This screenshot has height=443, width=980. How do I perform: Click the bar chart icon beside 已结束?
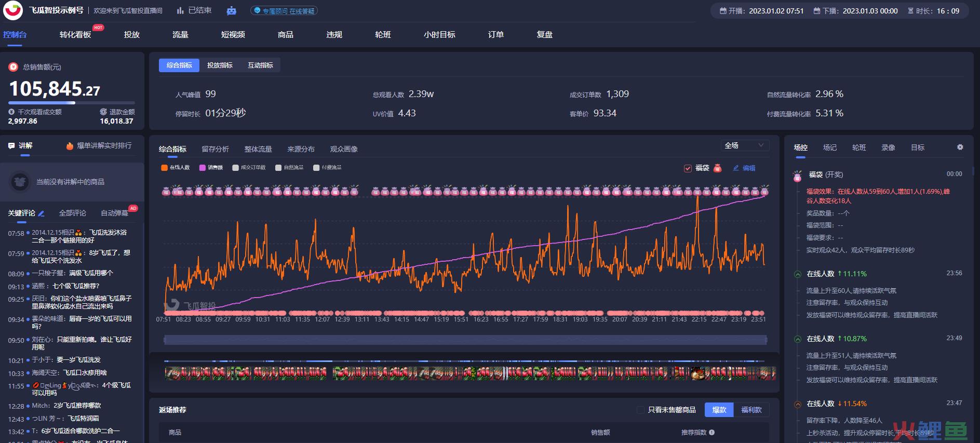pos(180,10)
